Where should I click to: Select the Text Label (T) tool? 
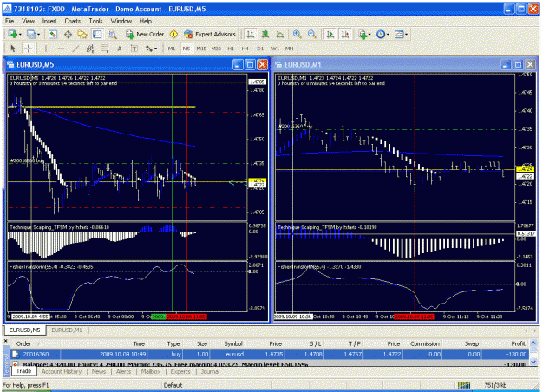tap(134, 49)
